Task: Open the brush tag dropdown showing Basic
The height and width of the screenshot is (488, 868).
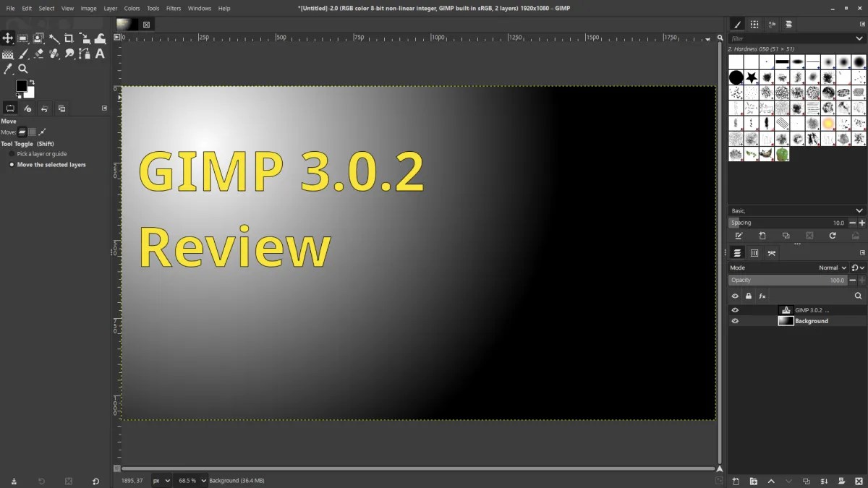Action: point(796,210)
